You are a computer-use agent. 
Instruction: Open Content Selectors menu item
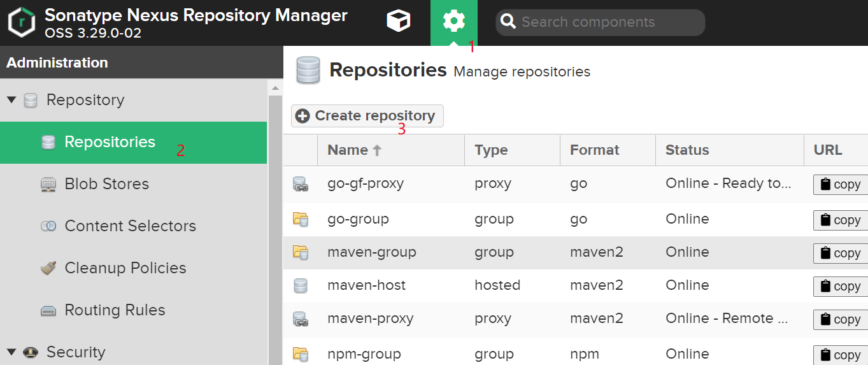point(130,226)
